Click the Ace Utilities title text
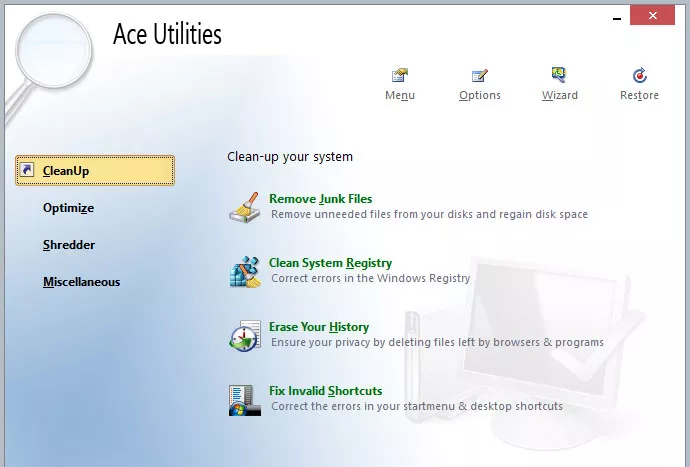The image size is (690, 467). click(167, 34)
